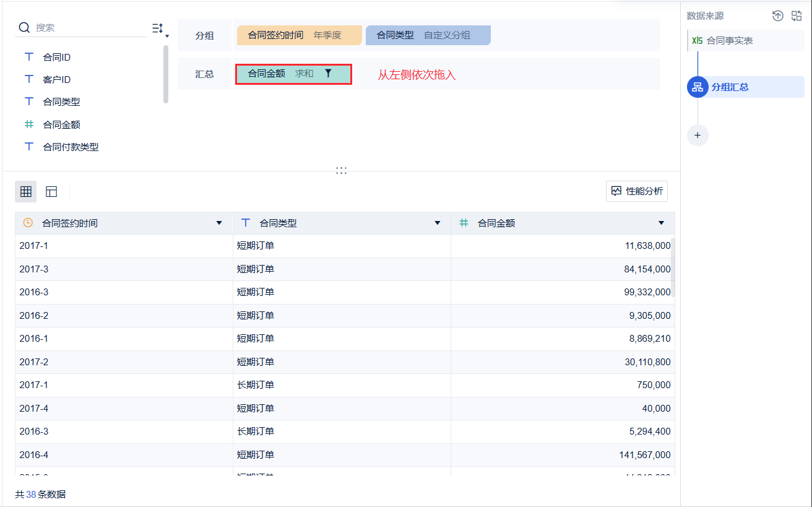
Task: Click the 合同签约时间 column header text
Action: pos(69,223)
